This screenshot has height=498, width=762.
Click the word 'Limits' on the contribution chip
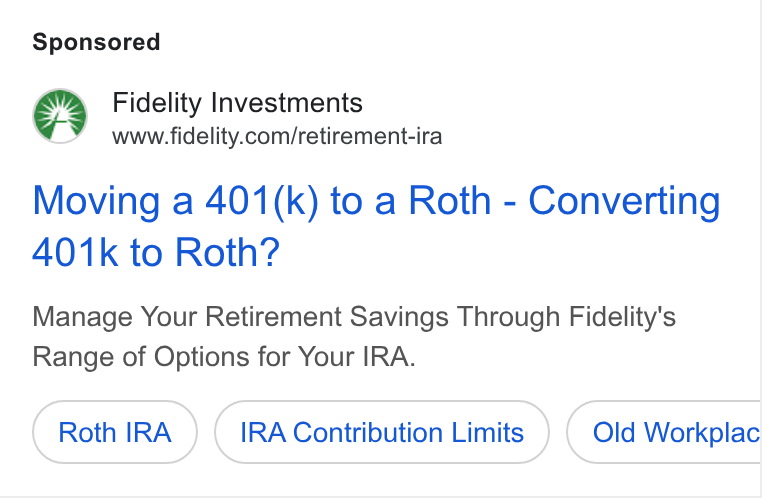(x=487, y=432)
